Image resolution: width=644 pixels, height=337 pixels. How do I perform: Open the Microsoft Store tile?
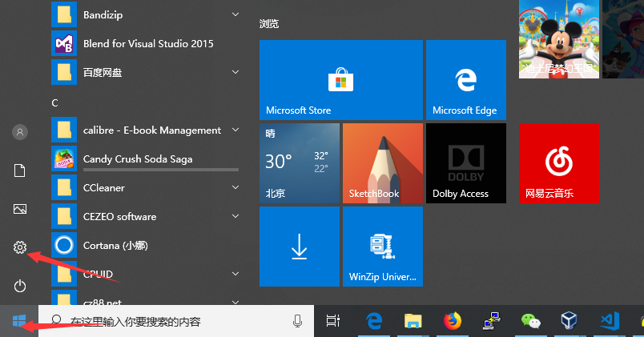341,80
